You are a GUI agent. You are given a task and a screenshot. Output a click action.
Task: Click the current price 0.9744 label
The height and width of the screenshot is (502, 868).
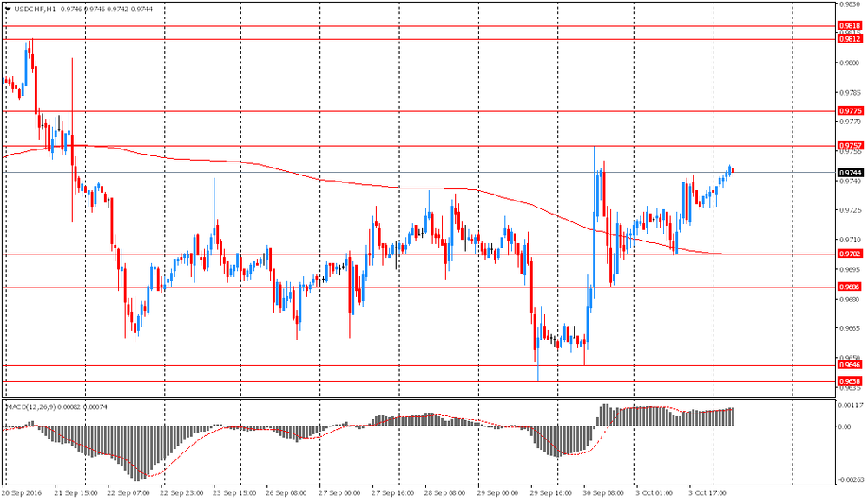(x=850, y=173)
